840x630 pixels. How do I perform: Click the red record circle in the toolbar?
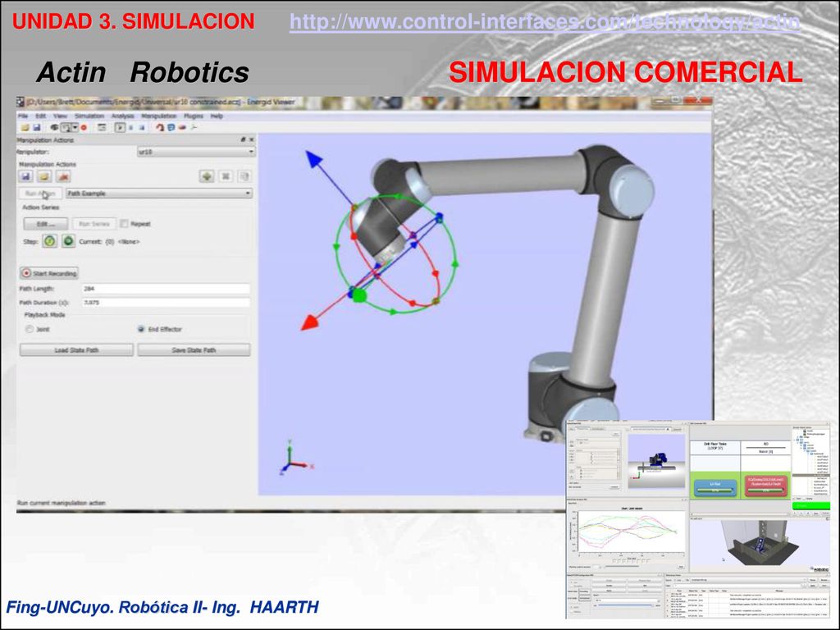point(84,127)
